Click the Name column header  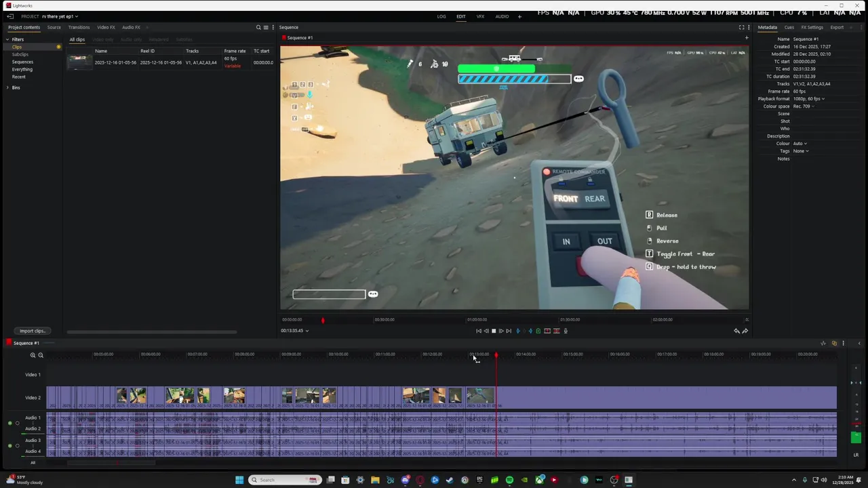101,51
